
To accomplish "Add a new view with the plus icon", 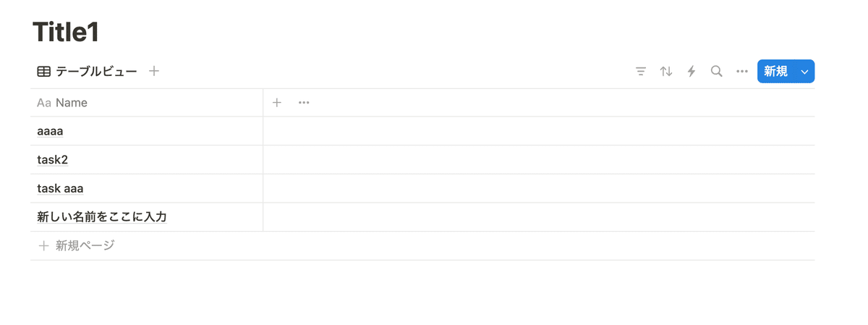I will tap(154, 71).
